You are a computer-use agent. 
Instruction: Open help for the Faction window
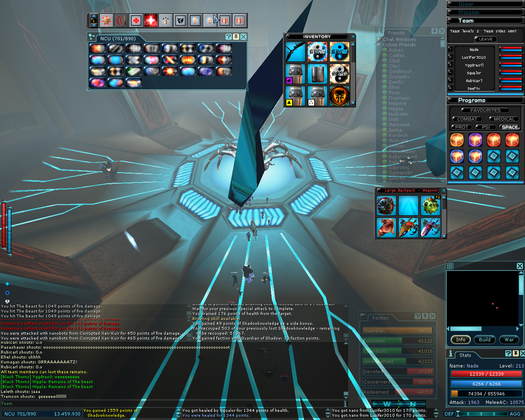tap(418, 316)
